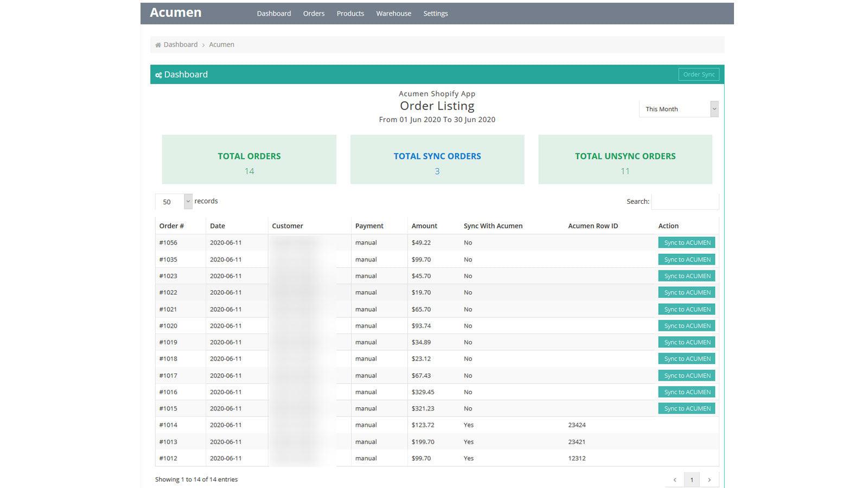Navigate to the Products section
This screenshot has width=868, height=488.
click(350, 13)
